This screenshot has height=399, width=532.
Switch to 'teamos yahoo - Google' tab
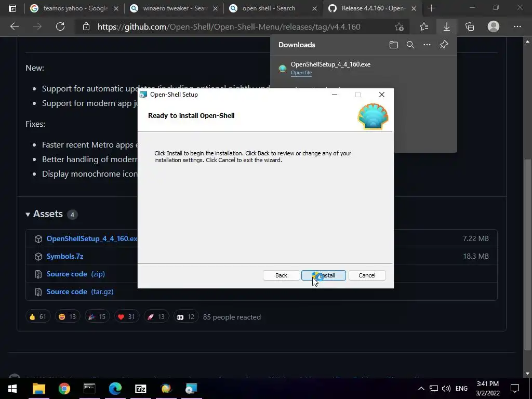(74, 8)
